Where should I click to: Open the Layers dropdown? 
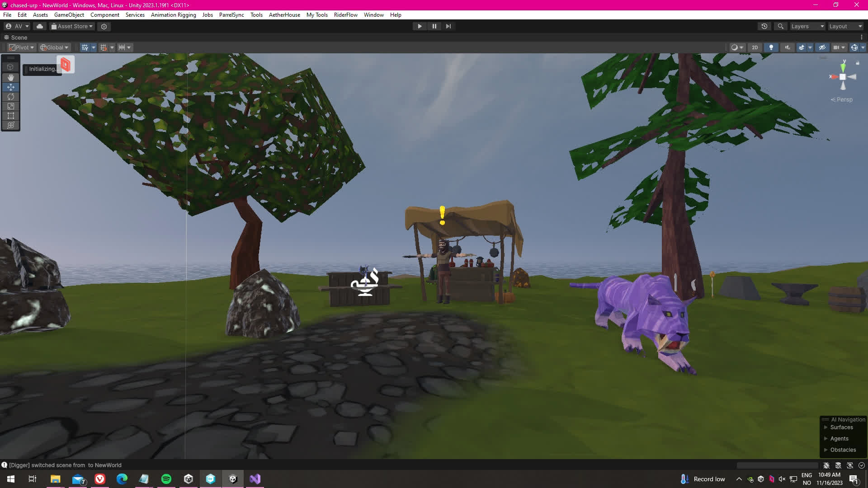point(807,26)
